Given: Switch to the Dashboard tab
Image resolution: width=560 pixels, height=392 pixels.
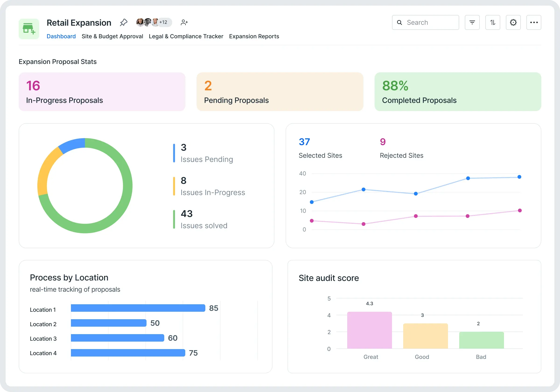Looking at the screenshot, I should coord(61,36).
